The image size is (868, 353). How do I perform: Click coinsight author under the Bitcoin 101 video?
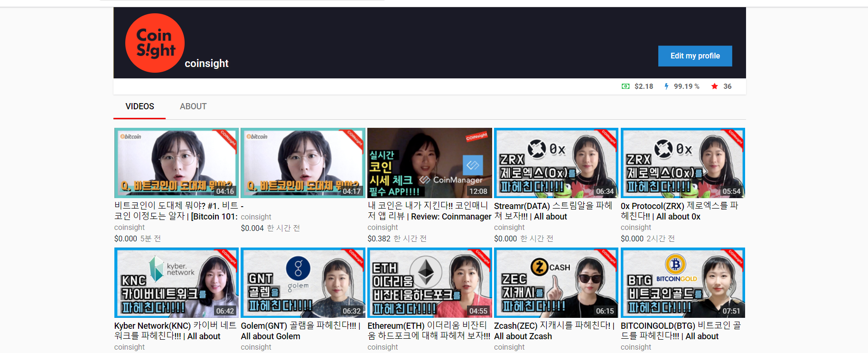pyautogui.click(x=130, y=228)
